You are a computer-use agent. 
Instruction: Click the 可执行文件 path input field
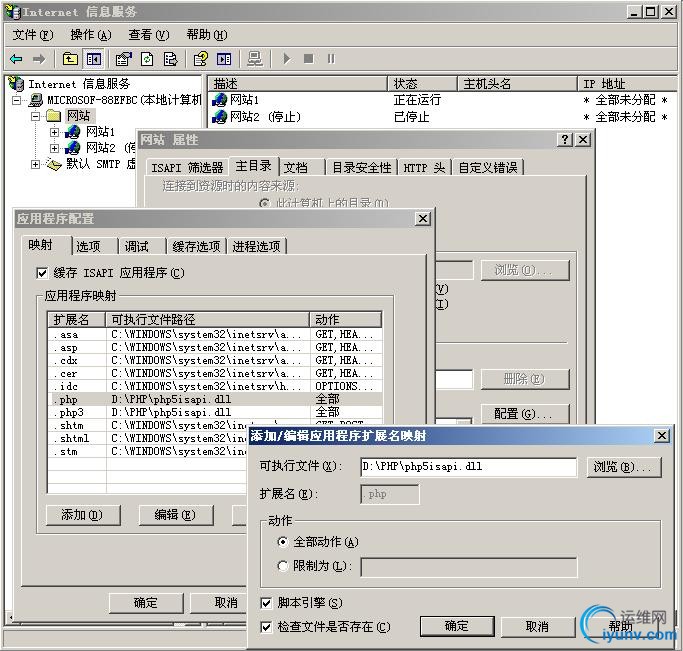coord(468,467)
